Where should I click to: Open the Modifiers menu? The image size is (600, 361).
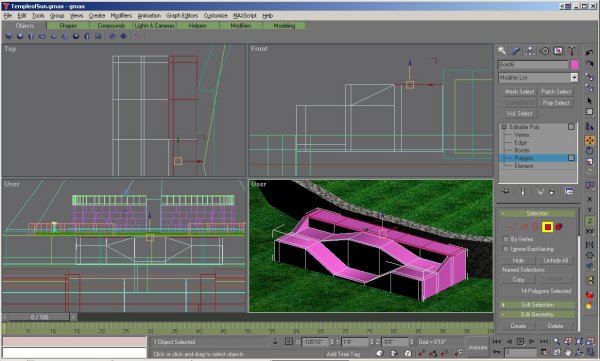pyautogui.click(x=121, y=16)
